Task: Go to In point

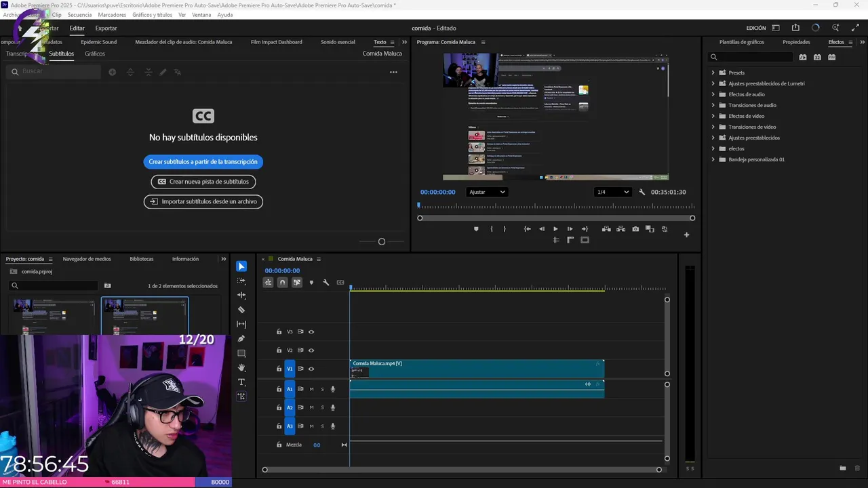Action: click(x=527, y=229)
